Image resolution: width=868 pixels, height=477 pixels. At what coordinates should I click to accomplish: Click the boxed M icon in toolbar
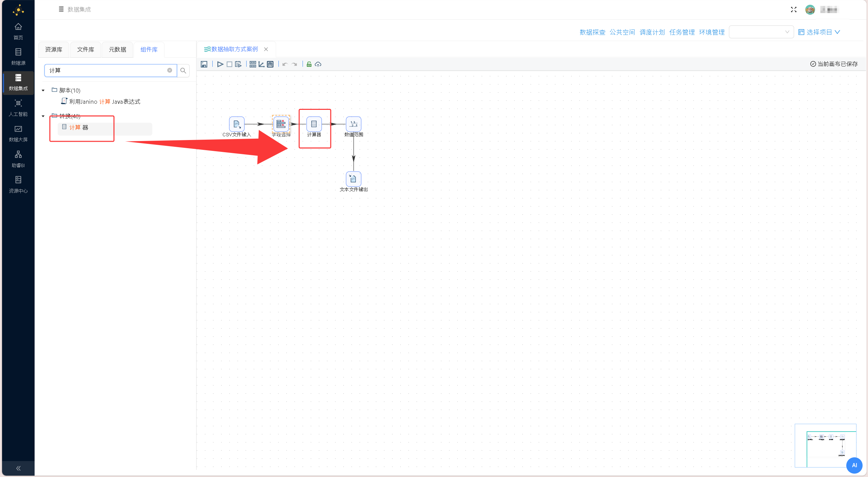pos(270,64)
